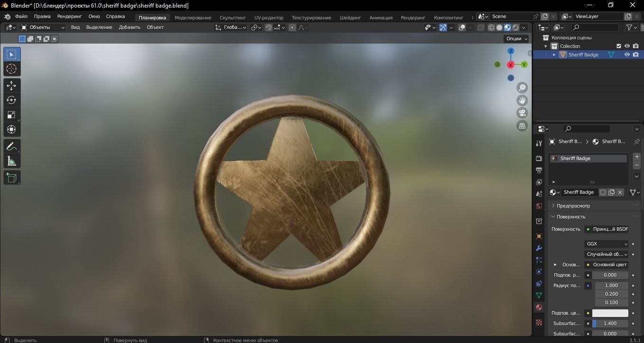Open the Scene properties tab
The image size is (644, 343).
(539, 194)
